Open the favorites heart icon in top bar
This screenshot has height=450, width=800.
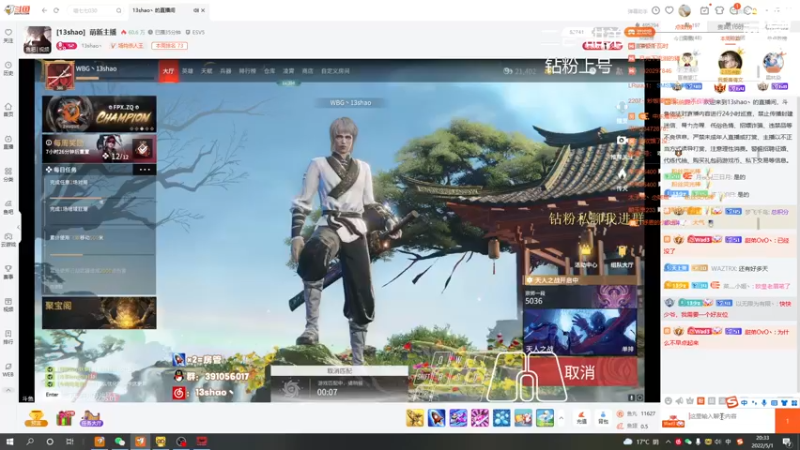[x=669, y=10]
